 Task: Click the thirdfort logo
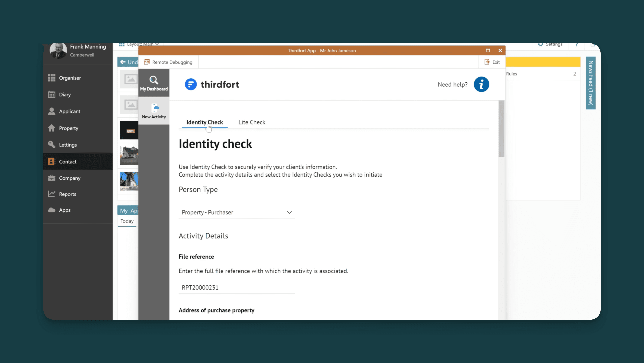pyautogui.click(x=212, y=84)
